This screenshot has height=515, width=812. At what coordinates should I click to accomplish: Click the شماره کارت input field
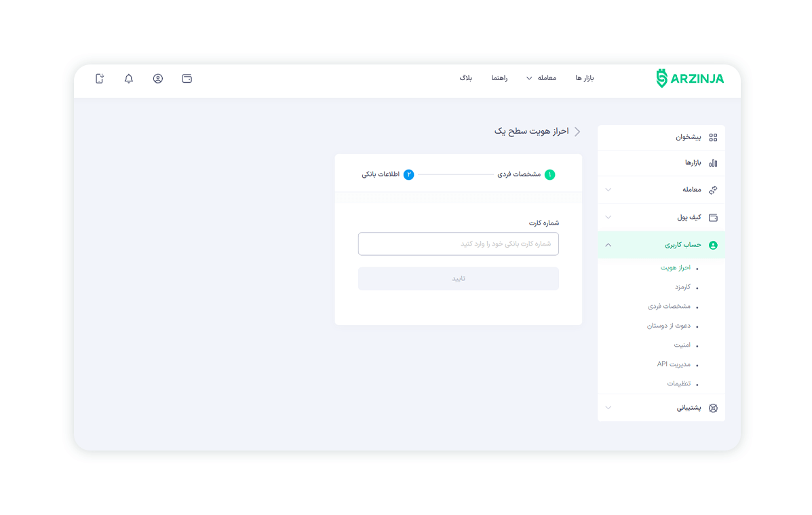[x=459, y=244]
